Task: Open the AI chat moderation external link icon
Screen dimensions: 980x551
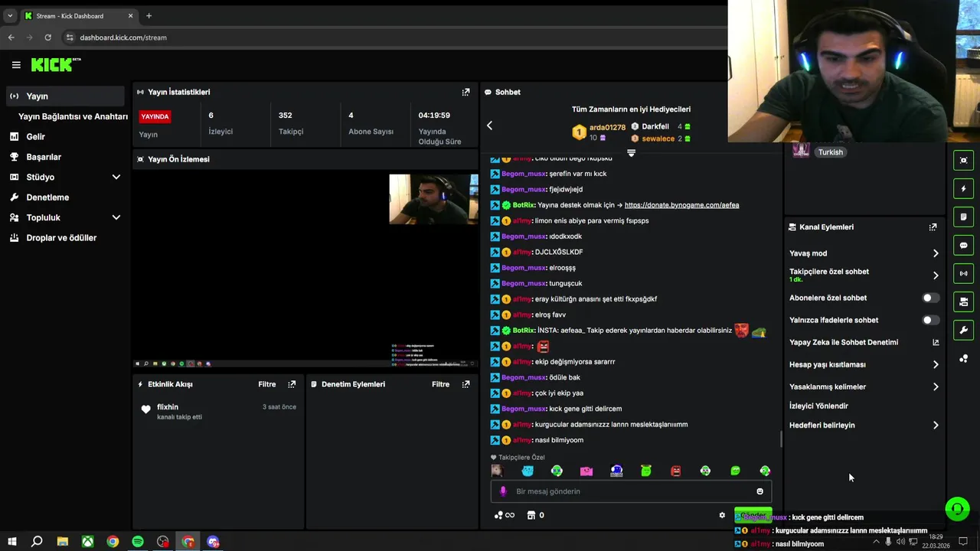Action: [936, 342]
